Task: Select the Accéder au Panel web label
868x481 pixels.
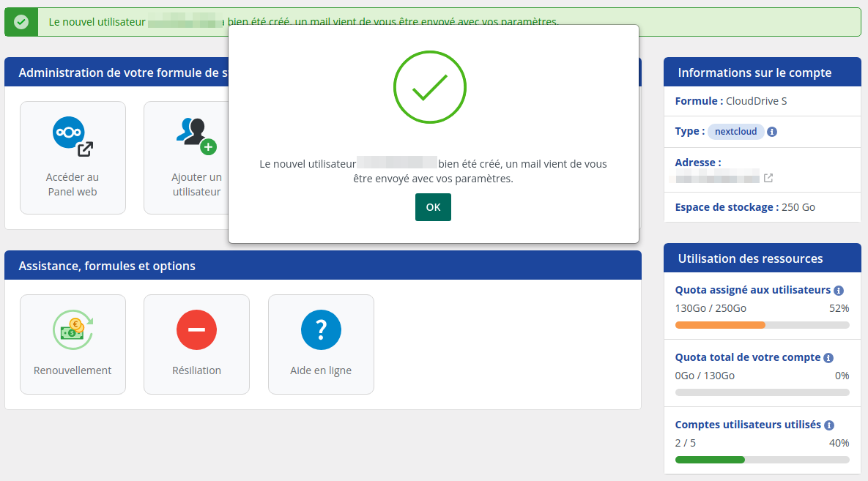Action: click(x=73, y=184)
